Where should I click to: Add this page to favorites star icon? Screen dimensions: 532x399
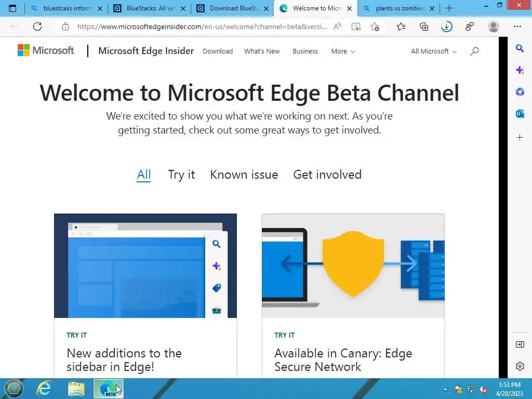click(x=375, y=26)
